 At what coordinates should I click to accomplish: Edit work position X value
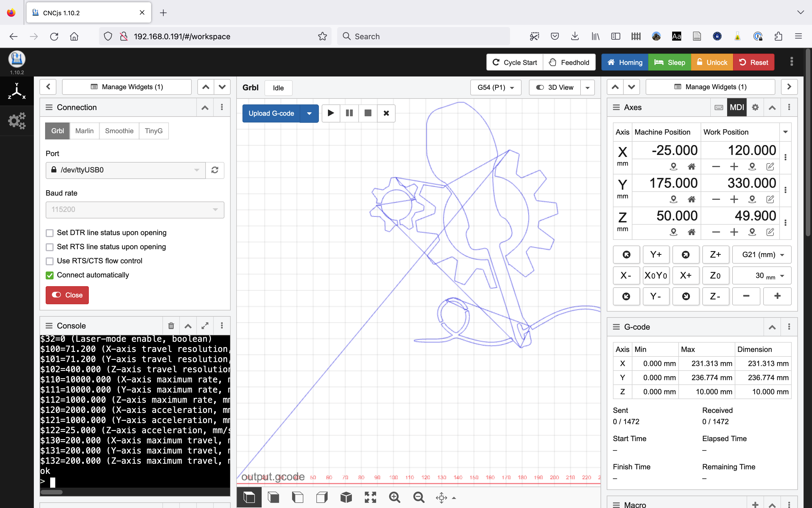pos(770,167)
